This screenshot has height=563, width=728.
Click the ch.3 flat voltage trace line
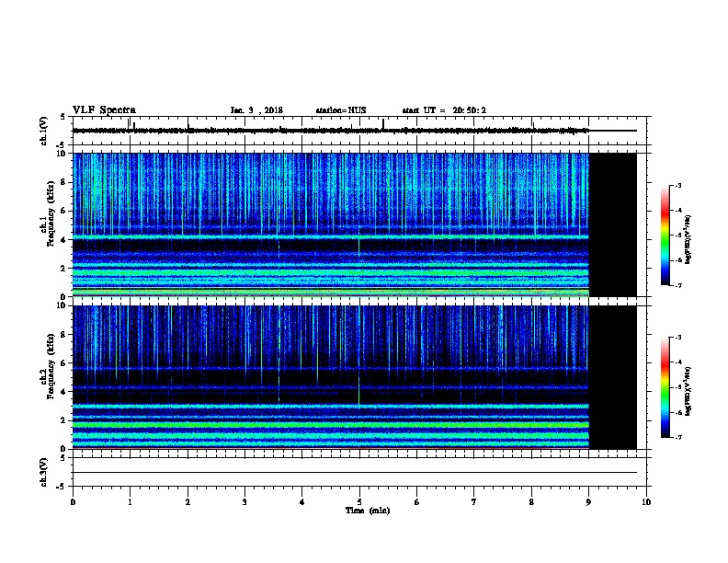[x=355, y=473]
